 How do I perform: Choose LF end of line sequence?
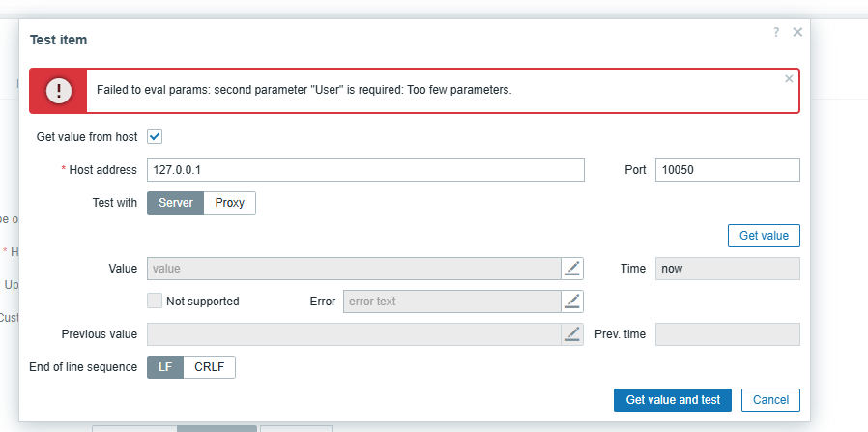(x=165, y=367)
